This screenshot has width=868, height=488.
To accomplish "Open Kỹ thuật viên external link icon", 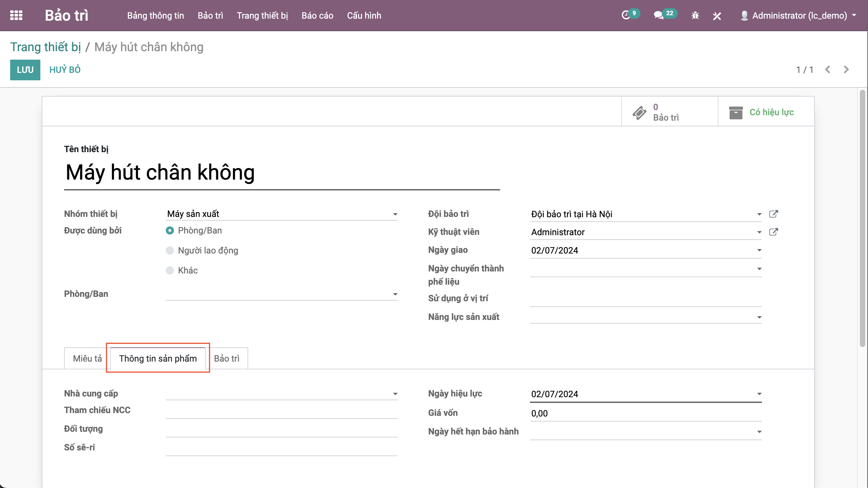I will (x=773, y=232).
